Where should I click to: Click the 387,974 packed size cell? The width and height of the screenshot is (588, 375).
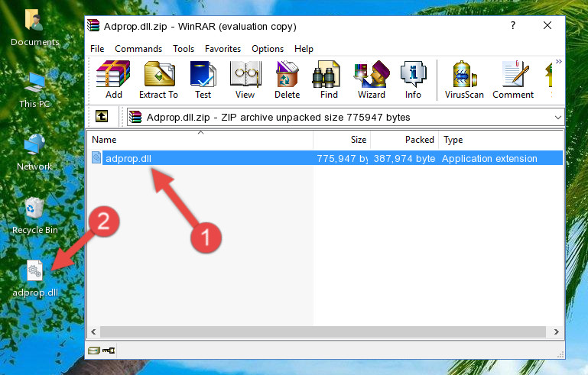coord(404,158)
